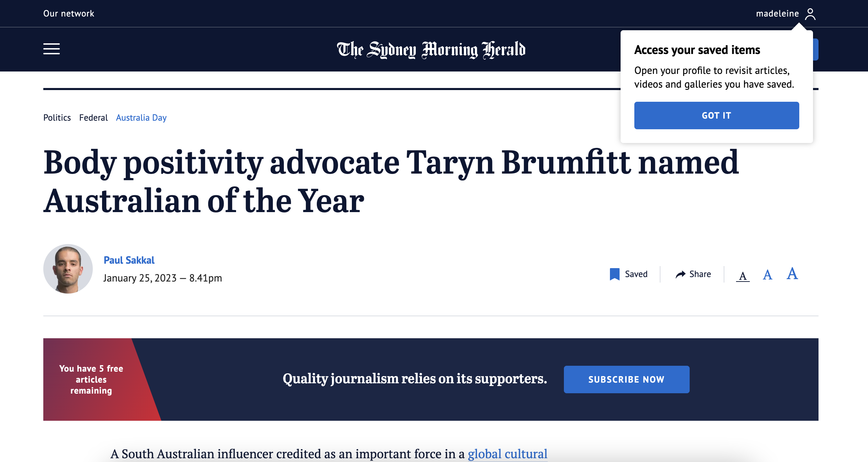Click the 5 free articles remaining banner

pyautogui.click(x=91, y=379)
